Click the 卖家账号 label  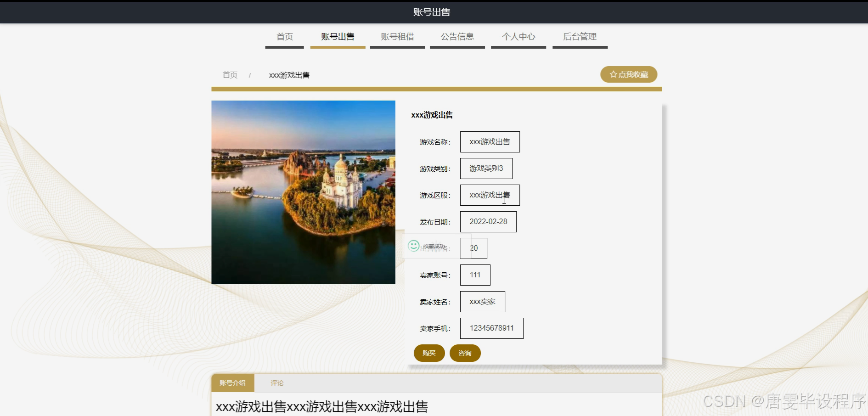click(x=435, y=275)
